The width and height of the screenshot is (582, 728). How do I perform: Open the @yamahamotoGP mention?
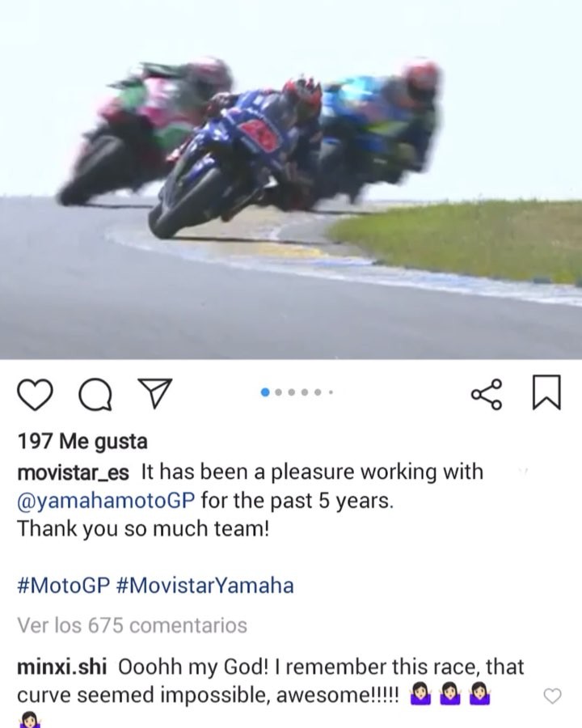(106, 501)
